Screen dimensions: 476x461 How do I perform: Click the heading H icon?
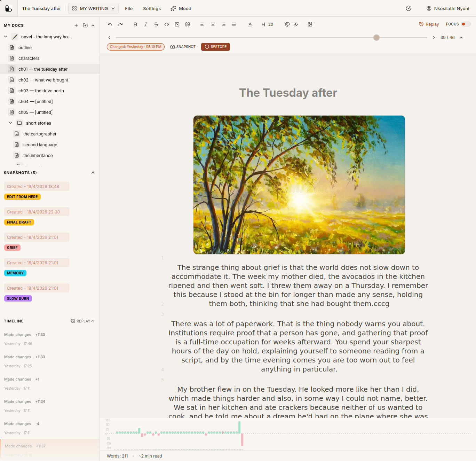tap(263, 24)
